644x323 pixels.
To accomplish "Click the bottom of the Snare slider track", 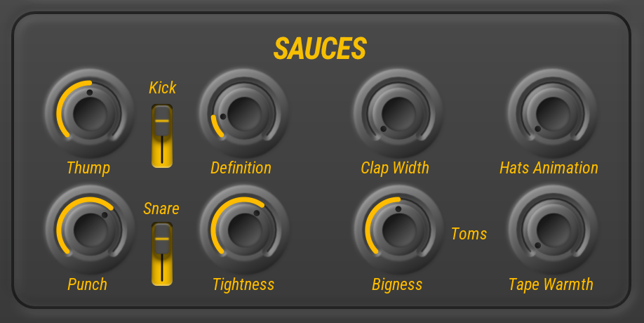I will [162, 280].
